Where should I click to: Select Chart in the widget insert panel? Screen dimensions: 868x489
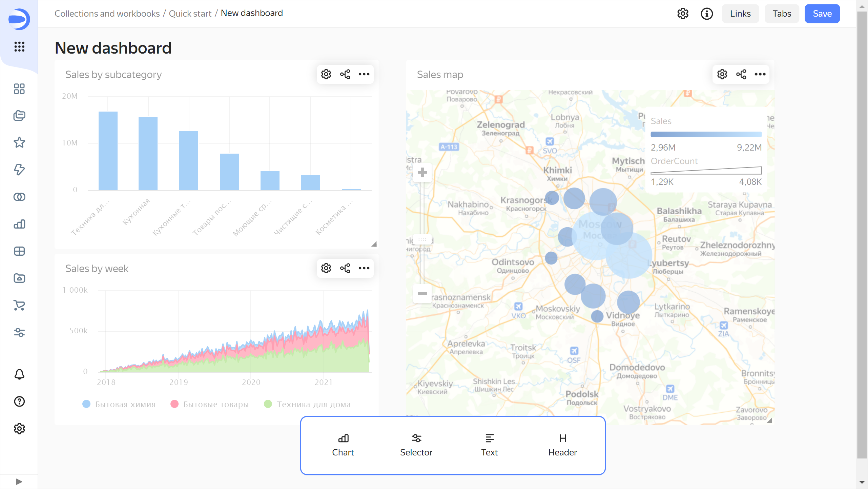coord(343,444)
